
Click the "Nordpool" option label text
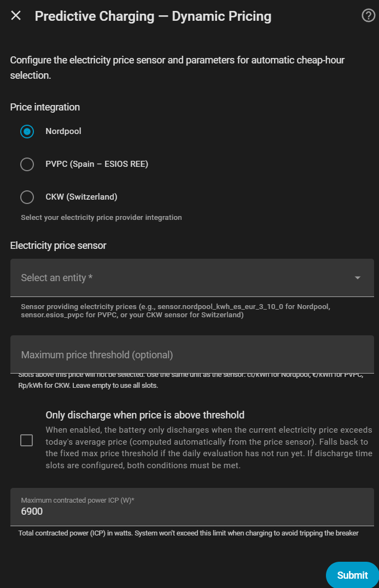click(63, 131)
